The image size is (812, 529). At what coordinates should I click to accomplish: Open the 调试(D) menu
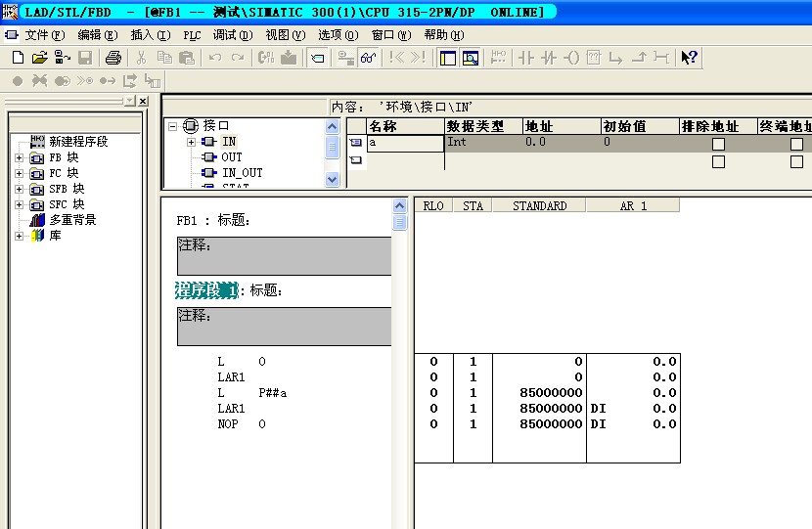(x=233, y=34)
